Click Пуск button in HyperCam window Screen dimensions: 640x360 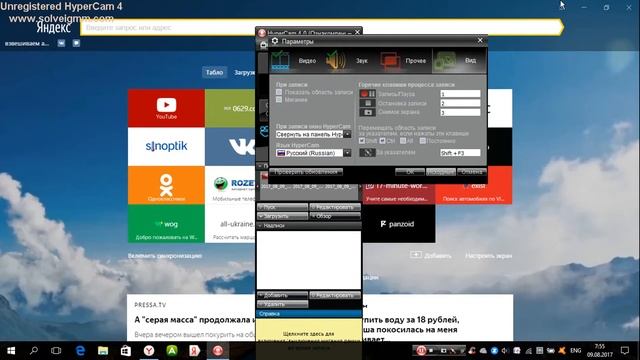(282, 207)
